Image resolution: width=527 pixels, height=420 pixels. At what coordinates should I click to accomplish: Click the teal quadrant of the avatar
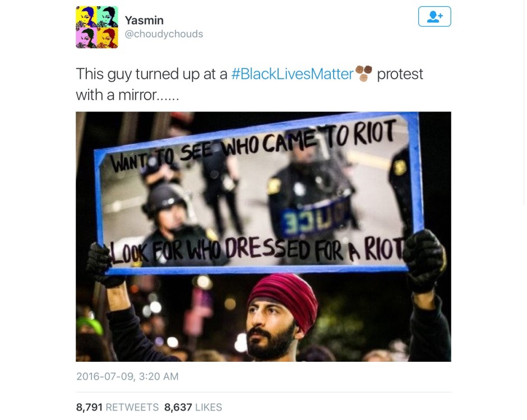pos(108,17)
